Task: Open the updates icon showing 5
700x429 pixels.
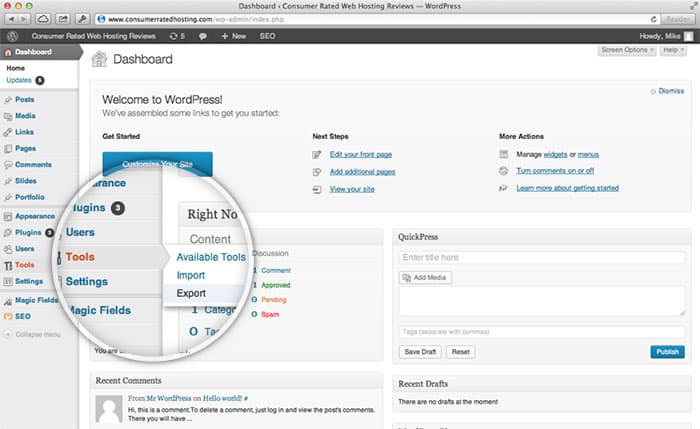Action: click(177, 36)
